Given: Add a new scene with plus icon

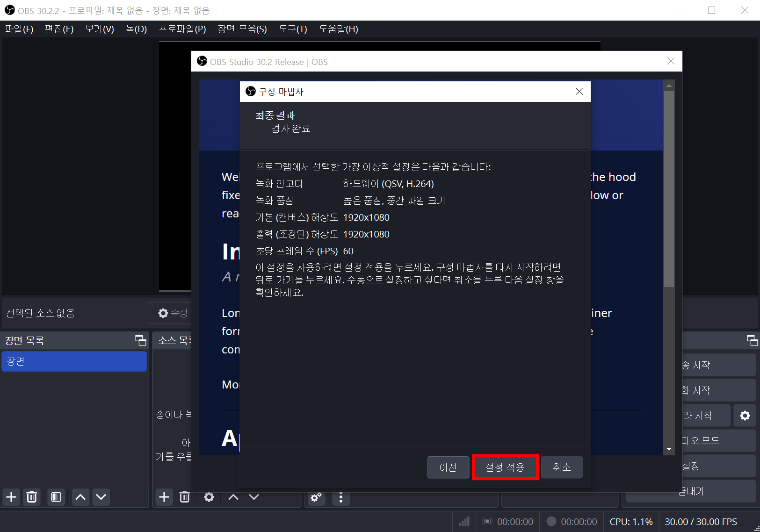Looking at the screenshot, I should 11,497.
